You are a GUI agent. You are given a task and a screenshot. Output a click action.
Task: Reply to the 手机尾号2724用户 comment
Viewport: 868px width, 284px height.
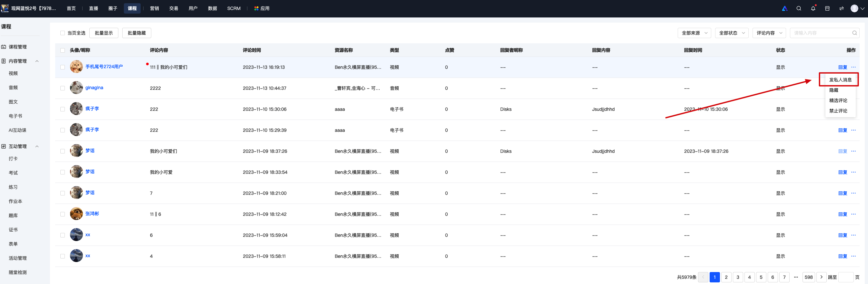pos(843,67)
